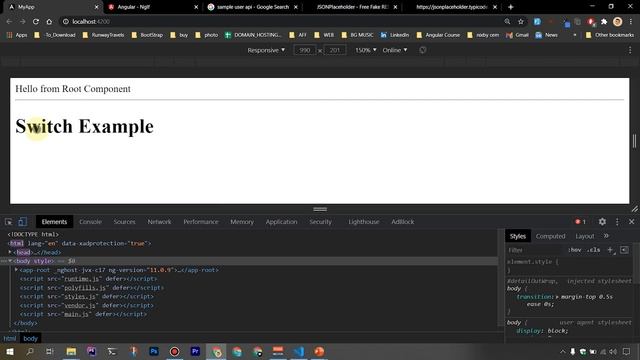
Task: Open DevTools settings gear
Action: pos(602,222)
